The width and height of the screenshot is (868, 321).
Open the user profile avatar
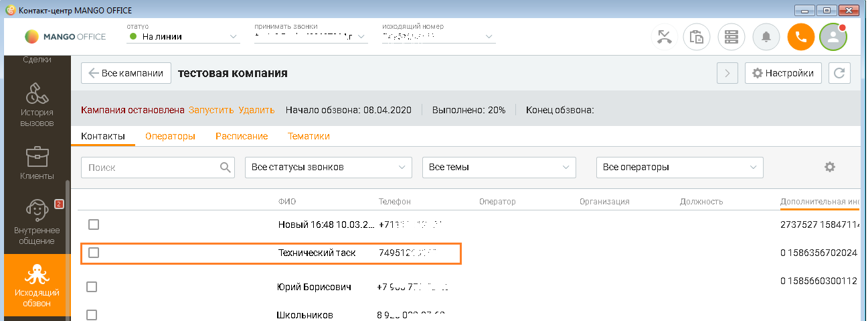[833, 37]
